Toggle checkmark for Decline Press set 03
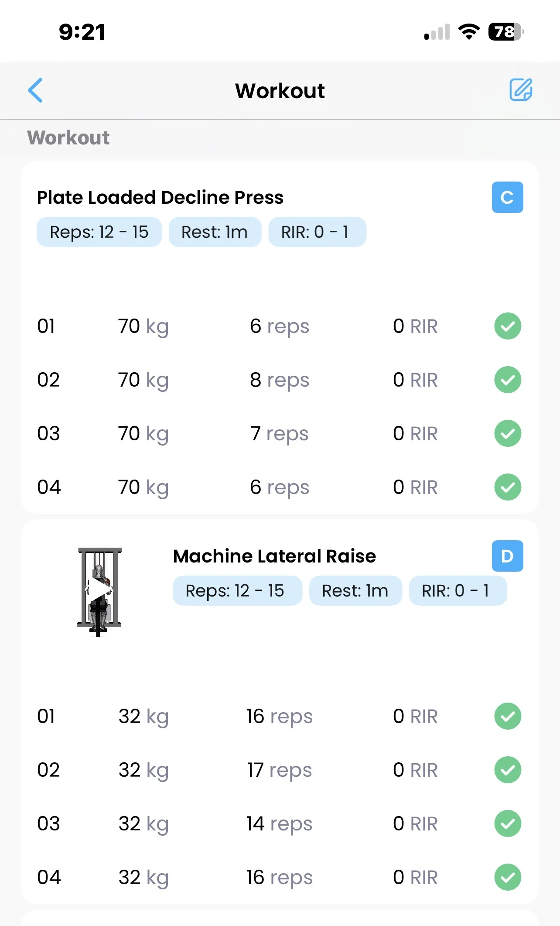The image size is (560, 926). 508,433
